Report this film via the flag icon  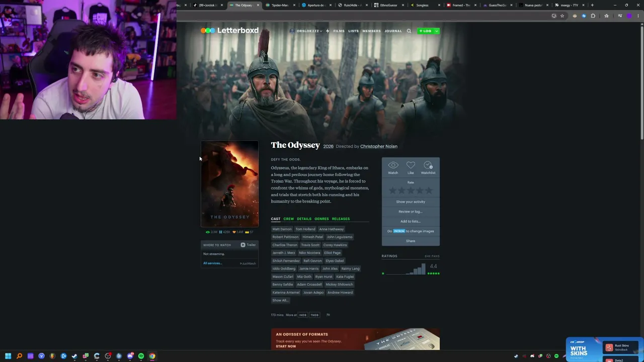coord(328,315)
